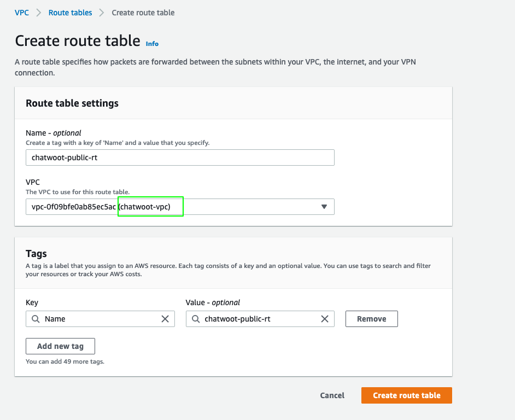
Task: Select the Create route table breadcrumb text
Action: coord(143,13)
